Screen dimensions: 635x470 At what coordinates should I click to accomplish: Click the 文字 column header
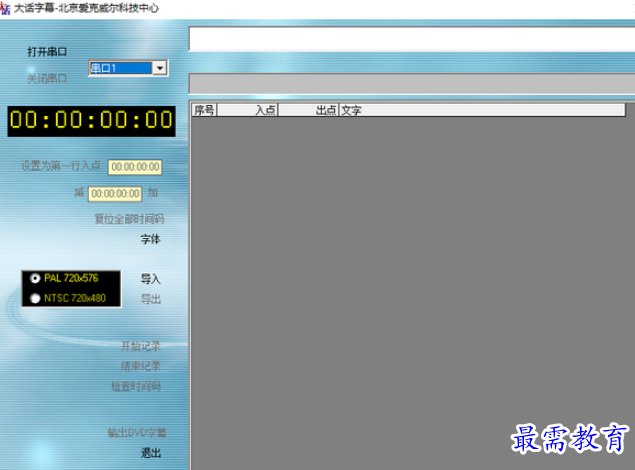[x=482, y=110]
